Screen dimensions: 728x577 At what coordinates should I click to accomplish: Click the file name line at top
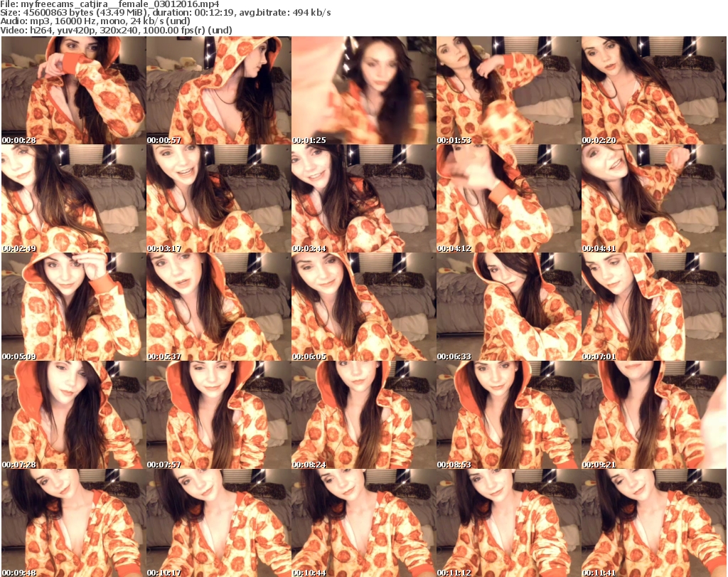click(109, 4)
